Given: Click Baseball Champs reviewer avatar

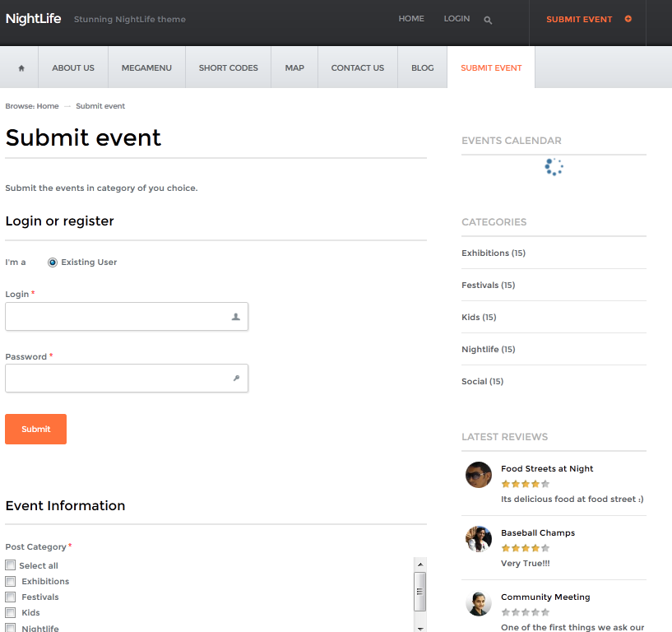Looking at the screenshot, I should click(478, 539).
